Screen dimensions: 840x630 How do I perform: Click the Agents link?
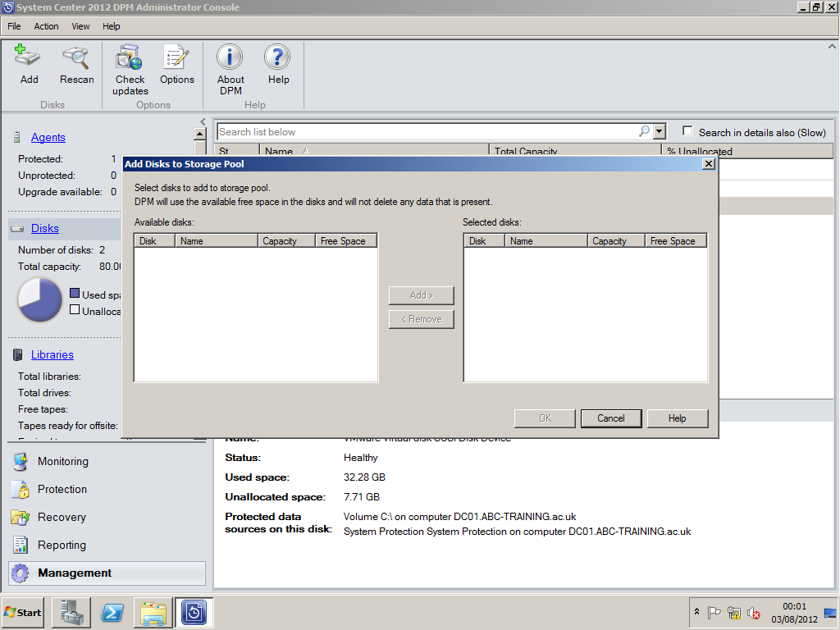(x=48, y=138)
